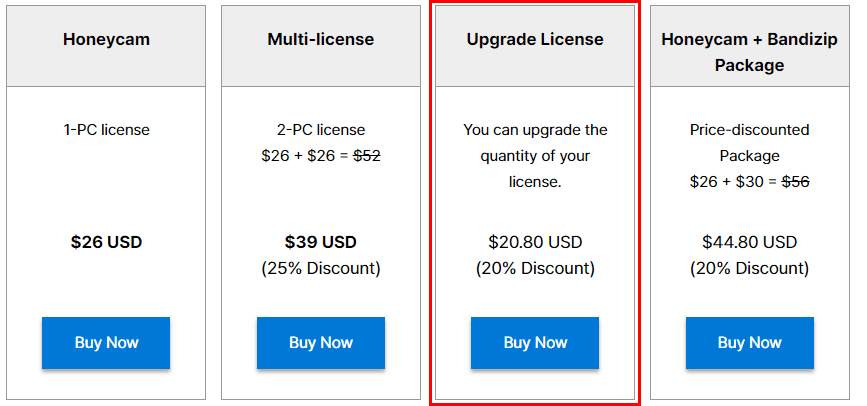Image resolution: width=867 pixels, height=406 pixels.
Task: Click the Honeycam + Bandizip Package heading
Action: pyautogui.click(x=749, y=52)
